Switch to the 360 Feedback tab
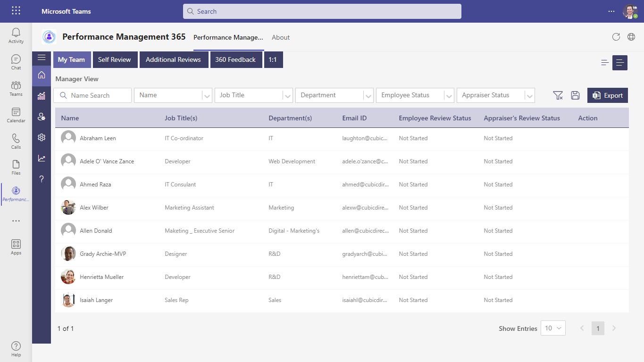Image resolution: width=644 pixels, height=362 pixels. pos(236,59)
